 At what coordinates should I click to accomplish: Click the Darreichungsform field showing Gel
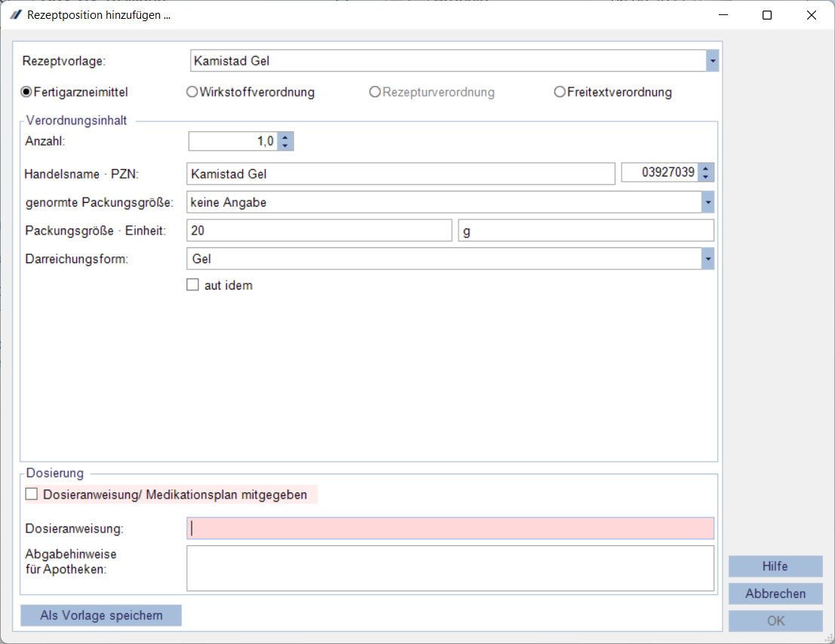(x=444, y=259)
